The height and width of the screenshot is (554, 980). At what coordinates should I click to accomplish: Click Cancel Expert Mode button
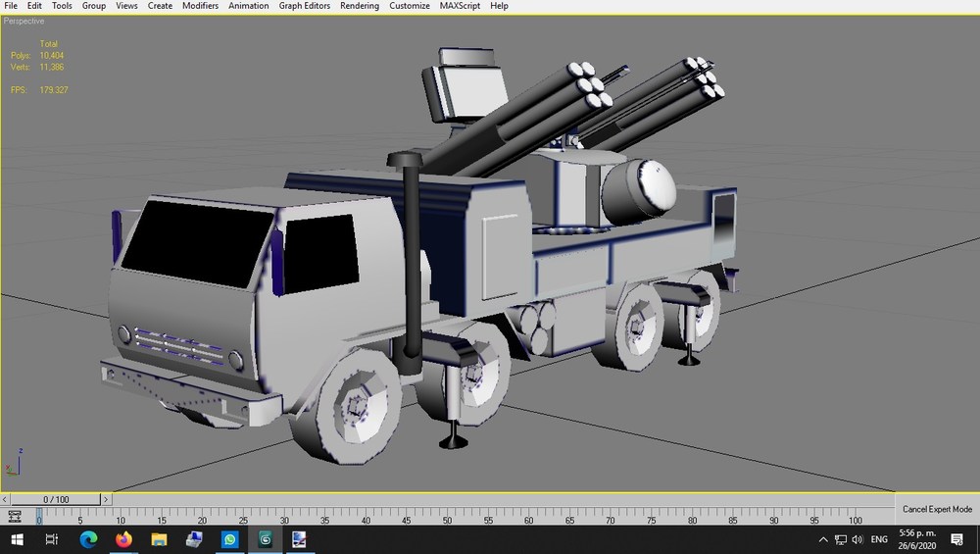click(x=937, y=509)
